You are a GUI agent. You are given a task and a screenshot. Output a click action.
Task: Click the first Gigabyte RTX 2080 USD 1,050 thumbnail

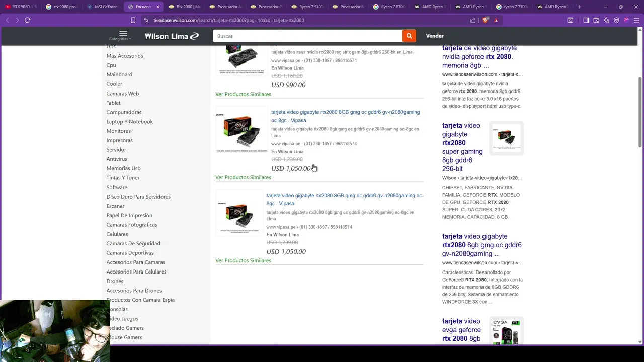[x=242, y=129]
